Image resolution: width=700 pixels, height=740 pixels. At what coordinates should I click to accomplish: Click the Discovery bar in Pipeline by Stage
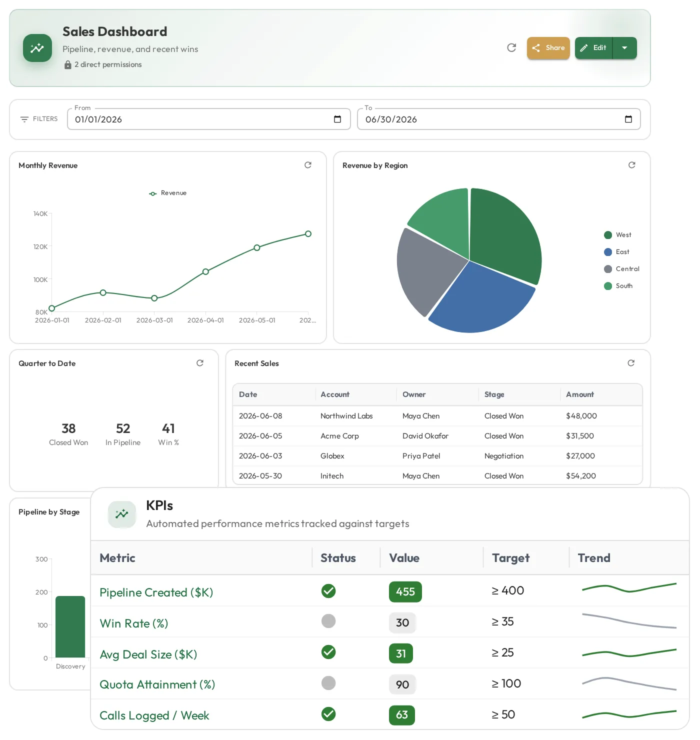tap(70, 627)
